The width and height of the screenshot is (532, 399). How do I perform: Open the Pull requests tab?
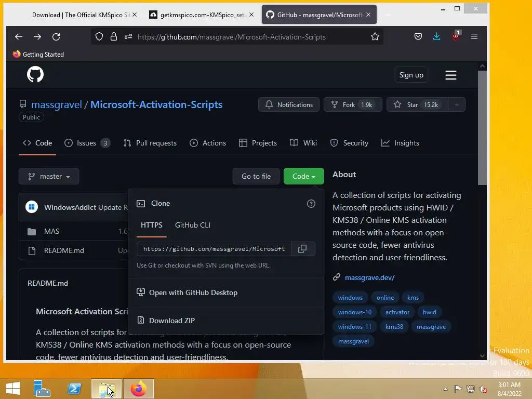[x=150, y=143]
